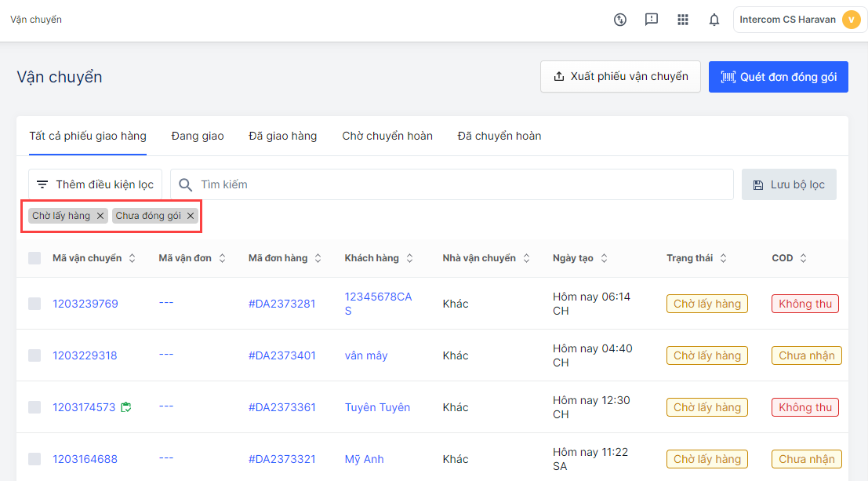This screenshot has width=868, height=481.
Task: Switch to the 'Đang giao' tab
Action: click(x=198, y=136)
